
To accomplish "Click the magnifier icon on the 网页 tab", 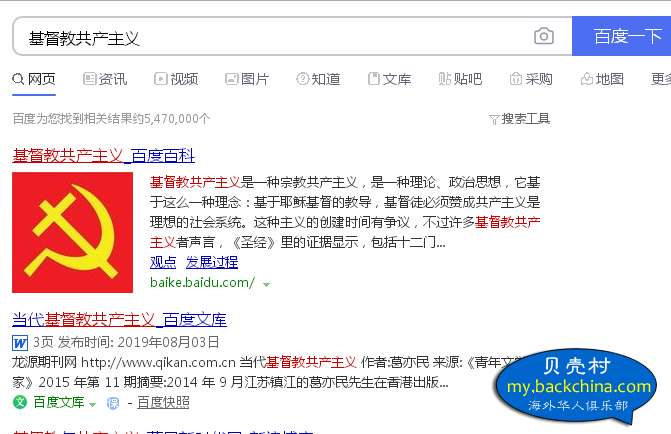I will [18, 79].
